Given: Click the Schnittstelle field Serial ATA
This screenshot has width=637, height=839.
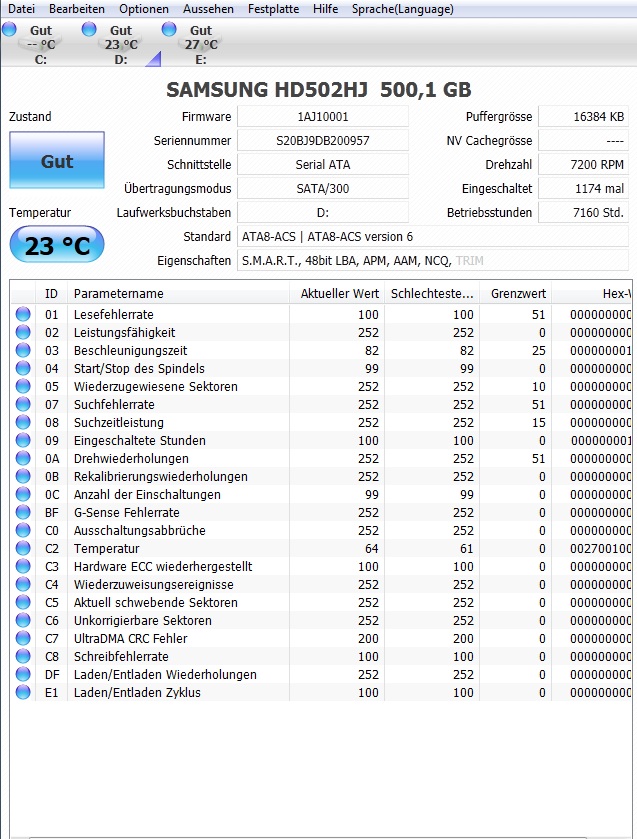Looking at the screenshot, I should tap(323, 165).
